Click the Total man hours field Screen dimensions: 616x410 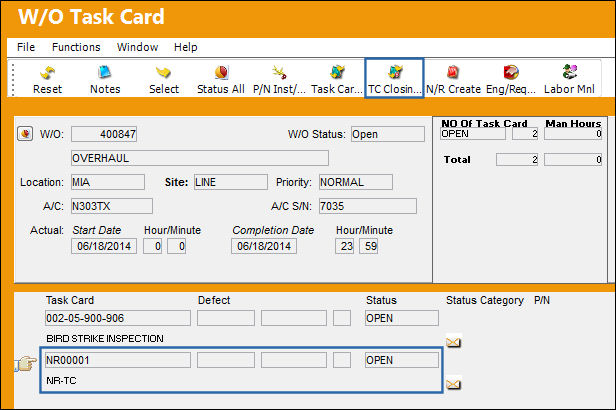click(573, 159)
